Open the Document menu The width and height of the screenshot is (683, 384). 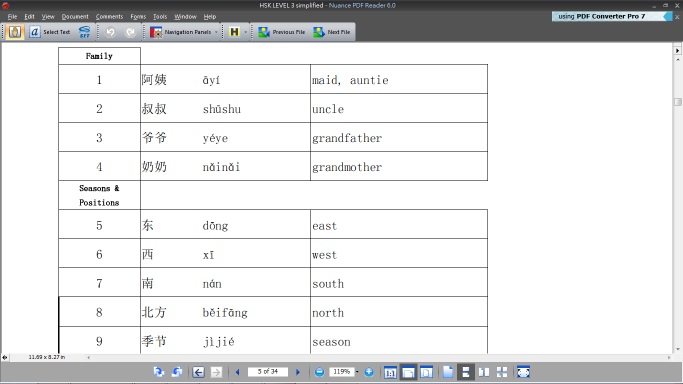pyautogui.click(x=75, y=17)
